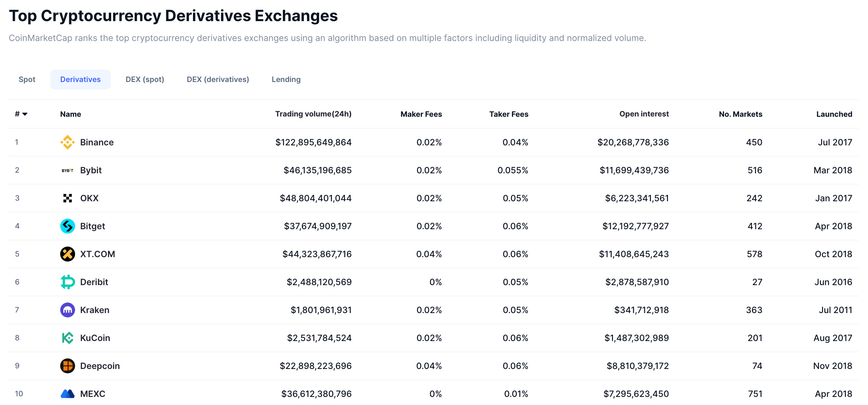
Task: Click the Deribit green logo icon
Action: [67, 282]
